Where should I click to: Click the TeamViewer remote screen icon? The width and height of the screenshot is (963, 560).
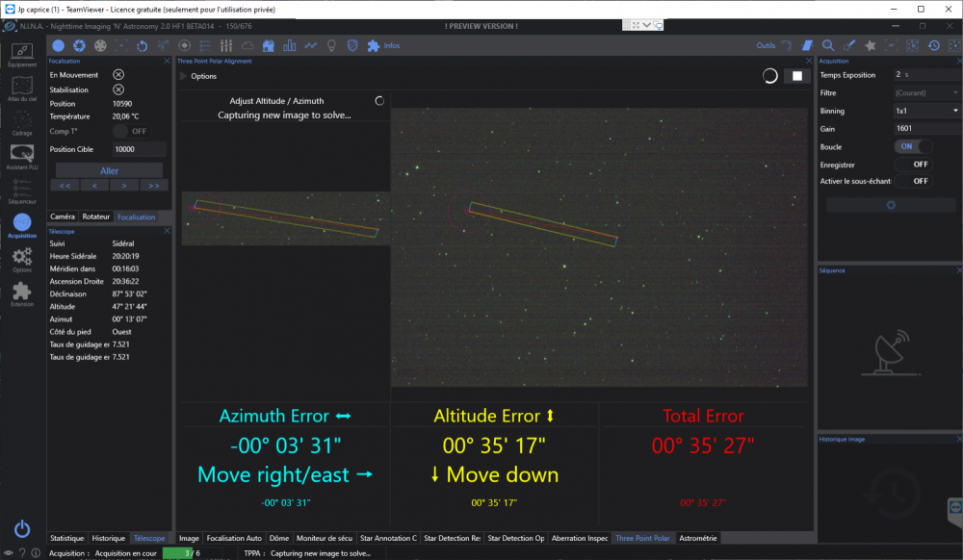click(658, 25)
